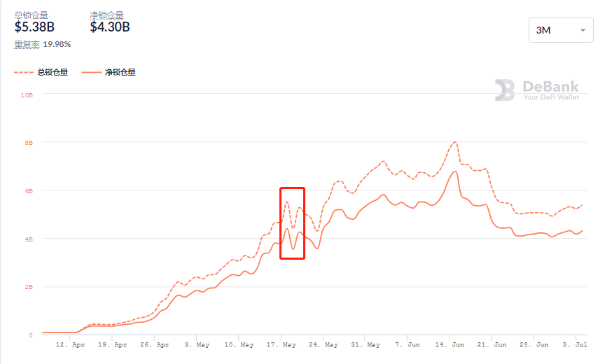The height and width of the screenshot is (364, 605).
Task: Click the 4B y-axis label
Action: pos(29,239)
